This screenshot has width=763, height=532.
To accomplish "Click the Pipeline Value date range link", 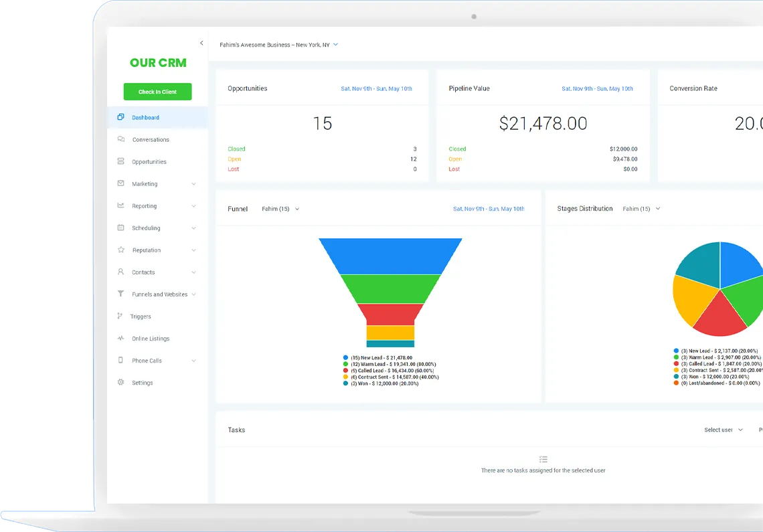I will [597, 88].
